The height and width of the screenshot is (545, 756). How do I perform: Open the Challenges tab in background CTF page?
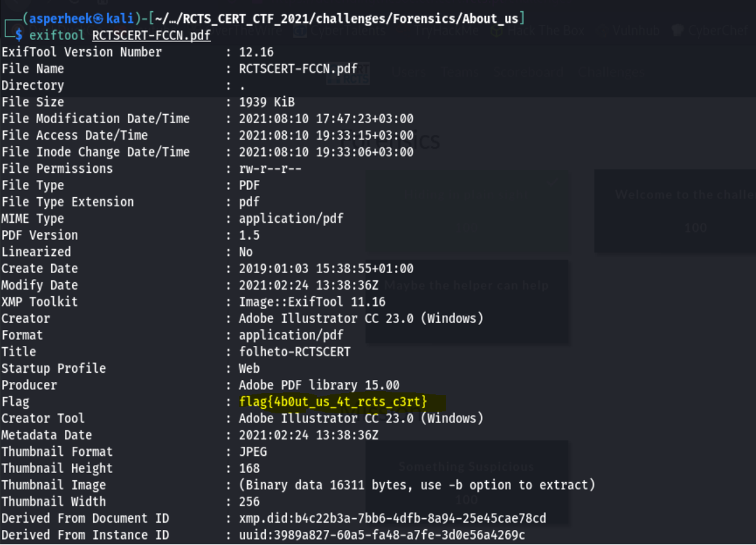click(x=611, y=72)
